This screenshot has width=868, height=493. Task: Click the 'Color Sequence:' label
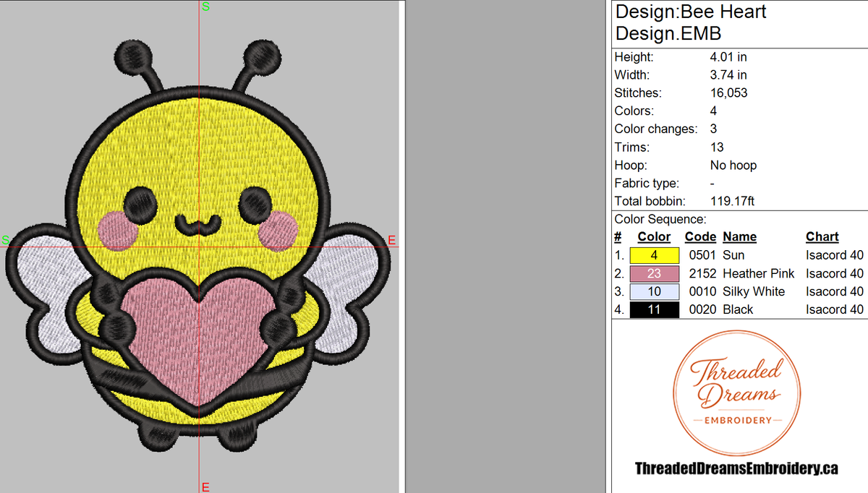(660, 219)
